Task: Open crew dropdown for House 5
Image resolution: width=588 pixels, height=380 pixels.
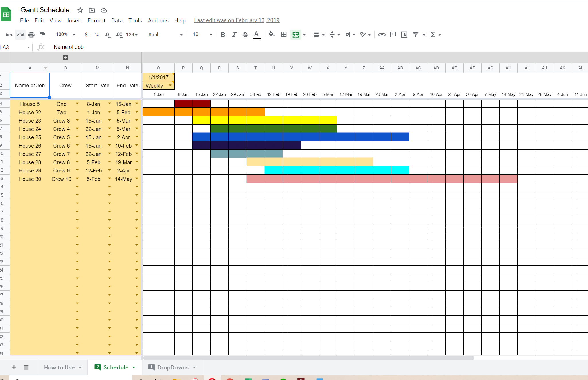Action: (77, 103)
